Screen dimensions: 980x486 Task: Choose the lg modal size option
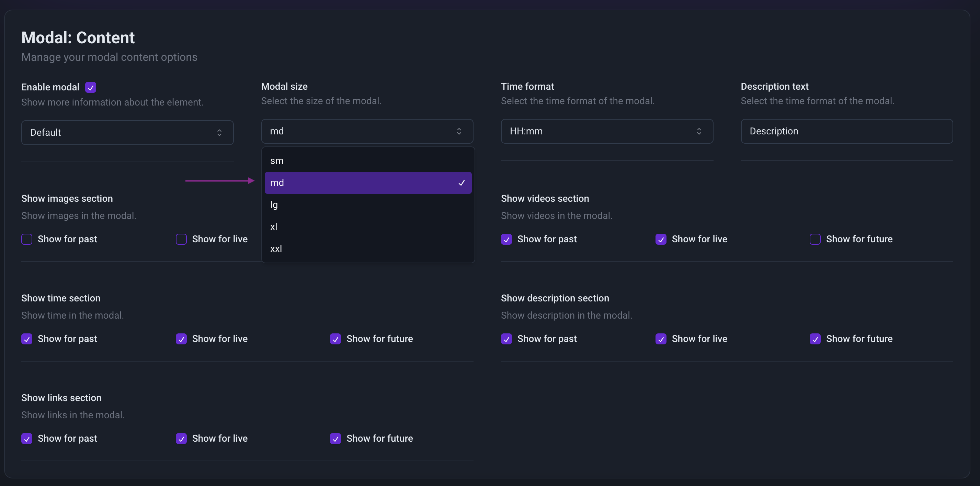[x=368, y=205]
